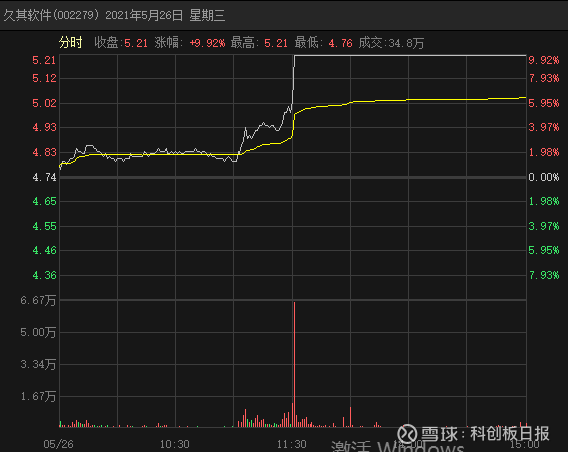Click the 6.67万 volume axis label
Image resolution: width=568 pixels, height=452 pixels.
(38, 300)
